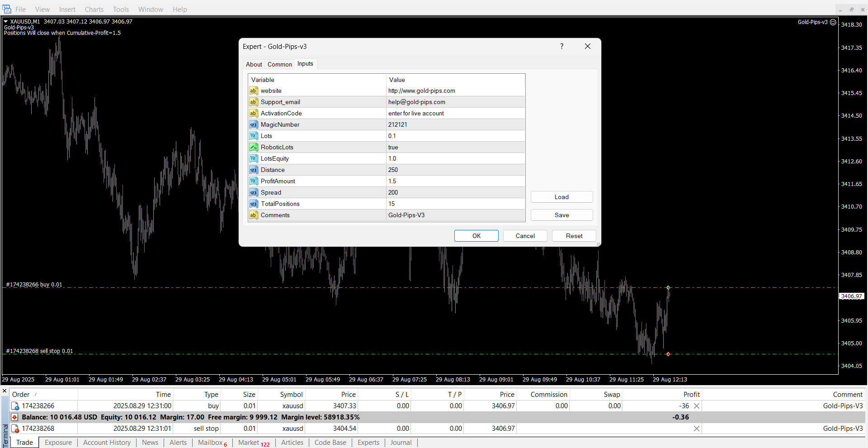Click the Load button for input presets
Viewport: 868px width, 448px height.
(x=561, y=197)
